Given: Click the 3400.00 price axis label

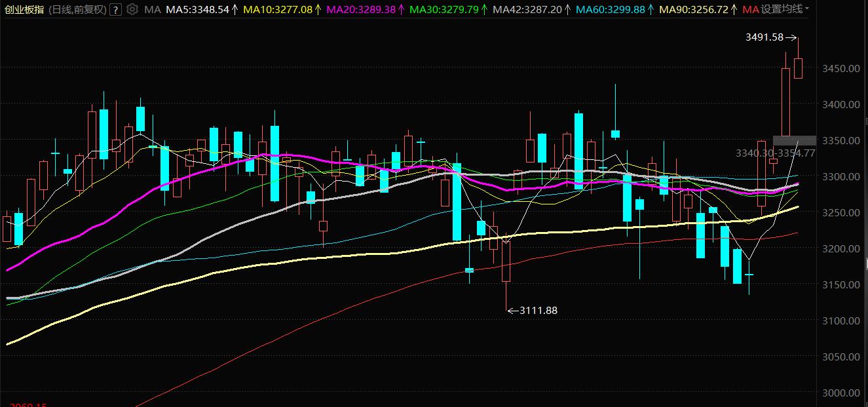Looking at the screenshot, I should (x=840, y=104).
